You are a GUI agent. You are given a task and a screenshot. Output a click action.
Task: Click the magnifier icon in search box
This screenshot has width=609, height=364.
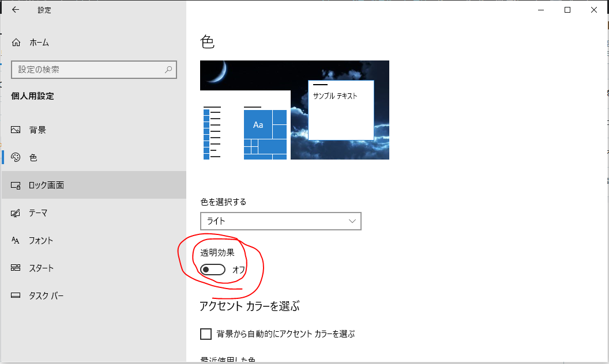(x=168, y=70)
